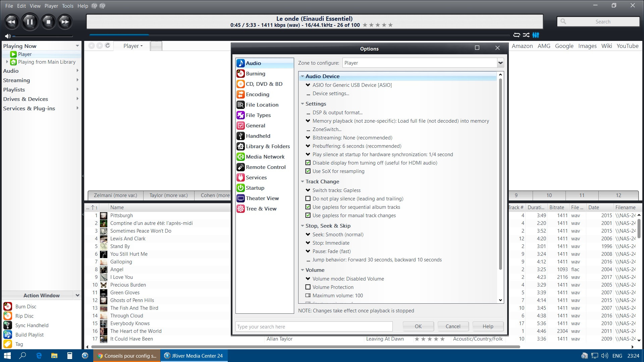Toggle the repeat playback icon
Viewport: 644px width, 362px height.
click(517, 35)
